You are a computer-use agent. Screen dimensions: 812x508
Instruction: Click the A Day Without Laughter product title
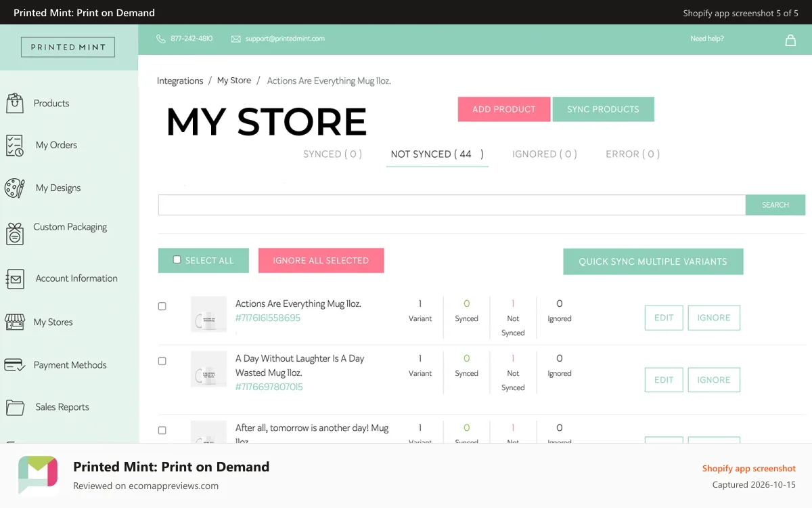pos(300,366)
